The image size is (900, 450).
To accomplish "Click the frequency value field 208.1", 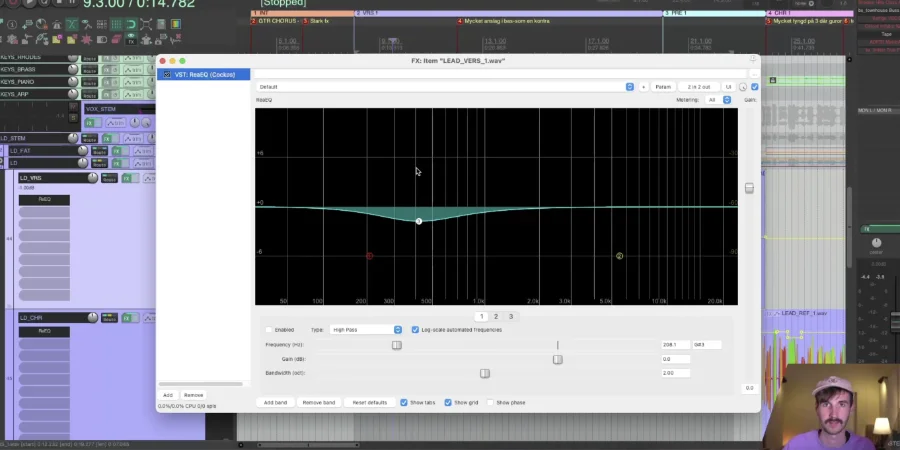I will (x=676, y=344).
